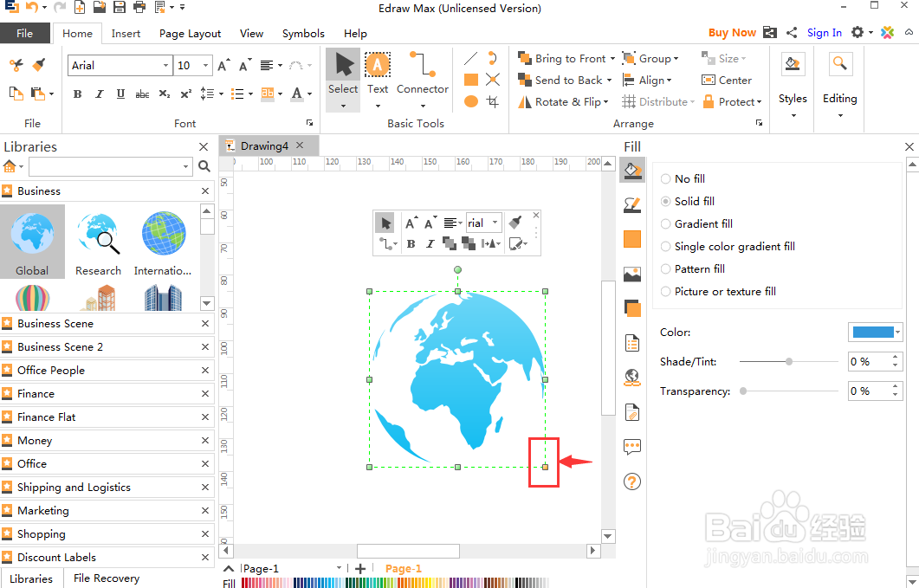Screen dimensions: 919x588
Task: Pick the line drawing tool
Action: point(470,58)
